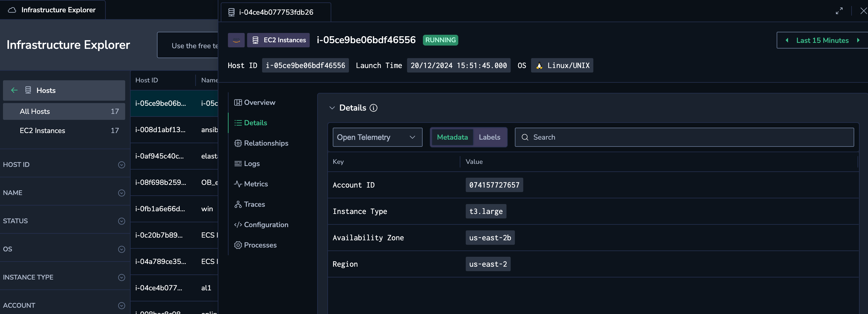Viewport: 868px width, 314px height.
Task: Select host row i-0af945c40c...
Action: 174,156
